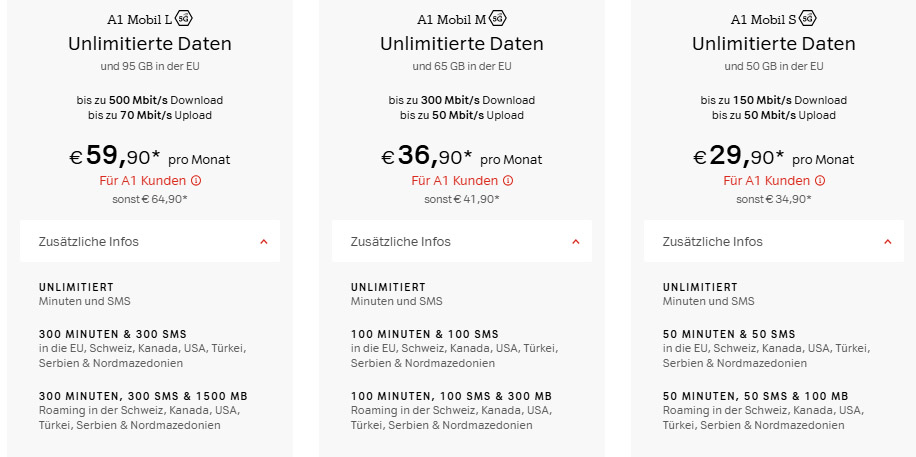Image resolution: width=916 pixels, height=457 pixels.
Task: Open info icon under €29,90 price
Action: [x=820, y=181]
